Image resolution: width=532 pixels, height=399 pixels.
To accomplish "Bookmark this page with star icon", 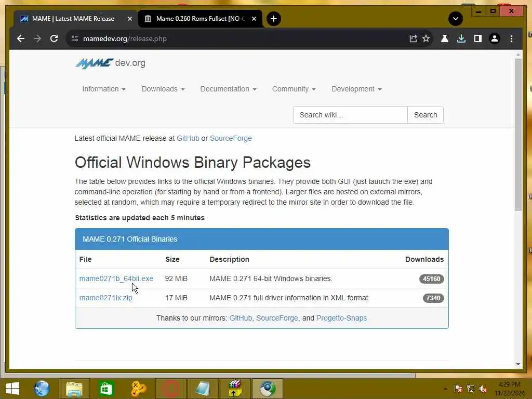I will pos(426,38).
